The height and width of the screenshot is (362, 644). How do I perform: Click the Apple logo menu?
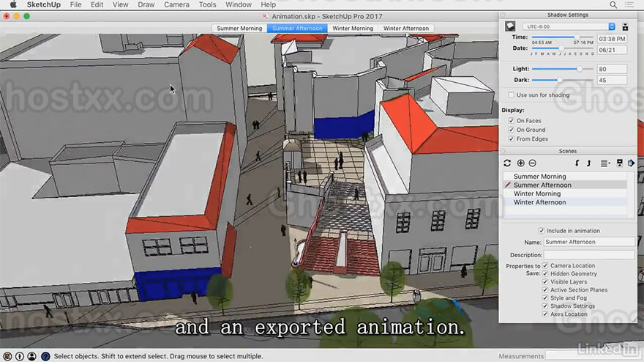click(x=12, y=4)
